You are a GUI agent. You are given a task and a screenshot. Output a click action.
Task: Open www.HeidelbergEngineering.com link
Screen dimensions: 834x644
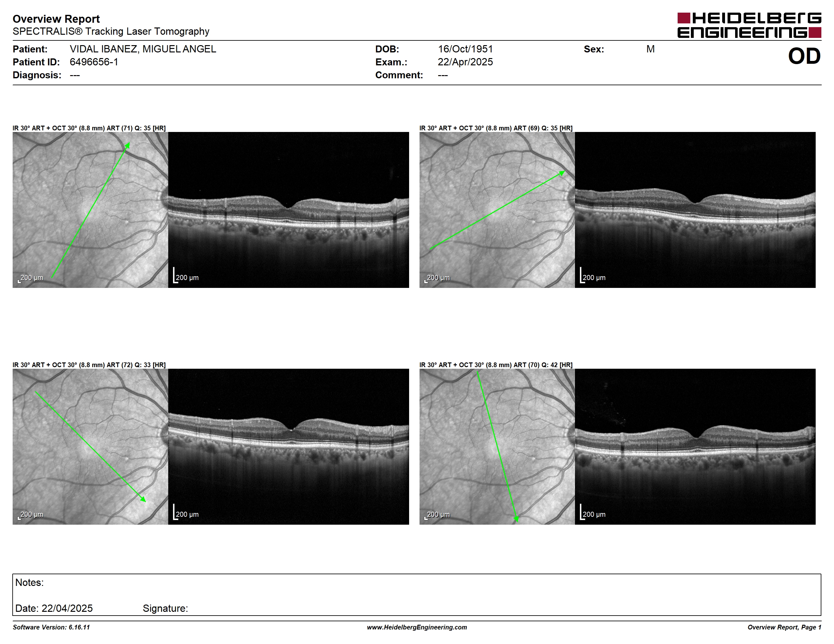click(417, 627)
